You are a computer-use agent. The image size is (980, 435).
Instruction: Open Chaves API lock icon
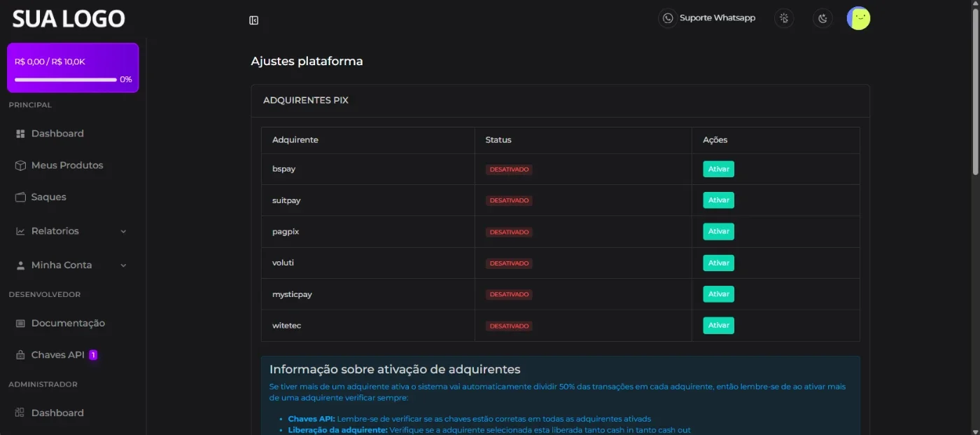click(20, 355)
